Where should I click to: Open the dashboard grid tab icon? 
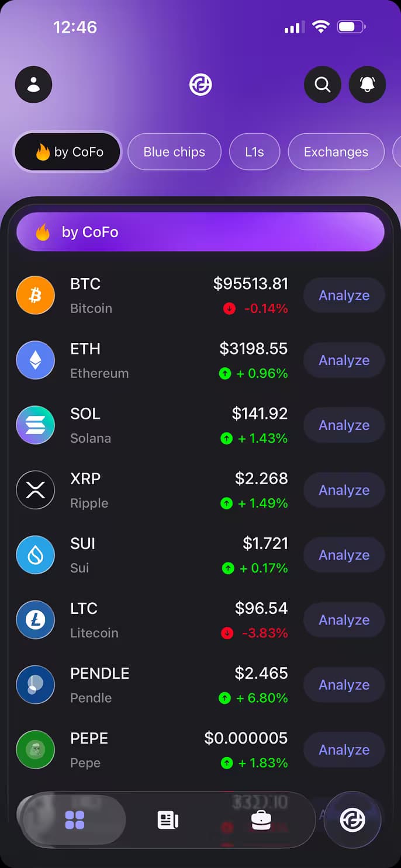click(75, 820)
